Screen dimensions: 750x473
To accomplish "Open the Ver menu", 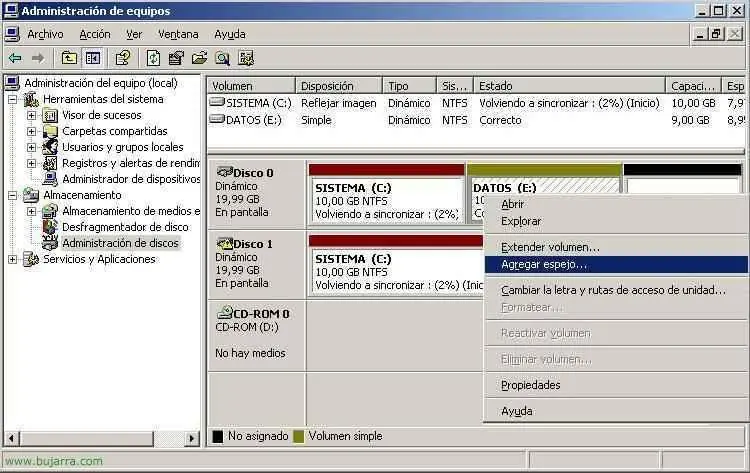I will 134,34.
